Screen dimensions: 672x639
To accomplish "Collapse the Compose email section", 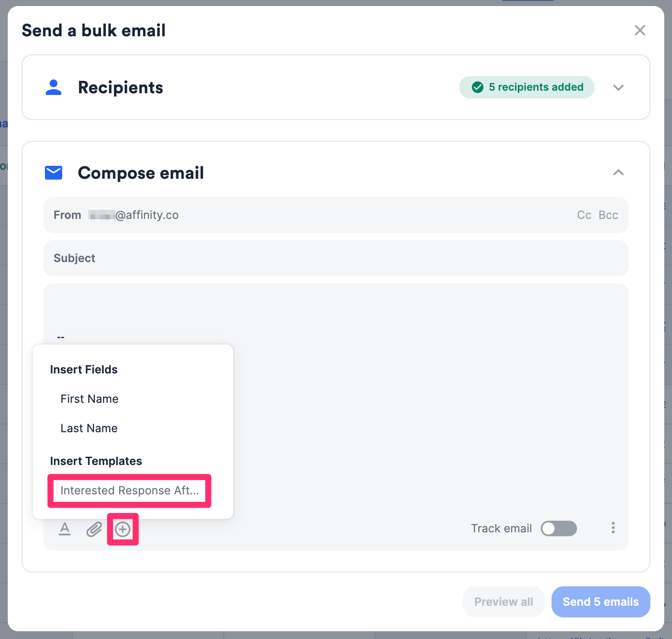I will coord(618,173).
